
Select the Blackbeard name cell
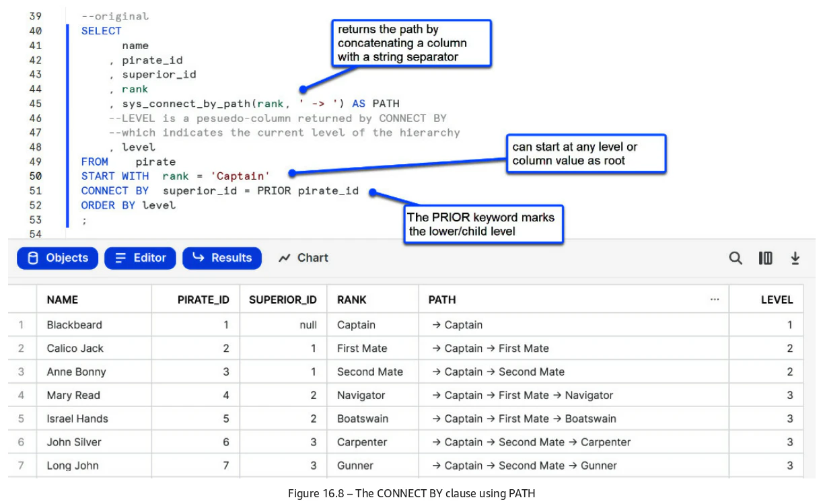tap(94, 325)
